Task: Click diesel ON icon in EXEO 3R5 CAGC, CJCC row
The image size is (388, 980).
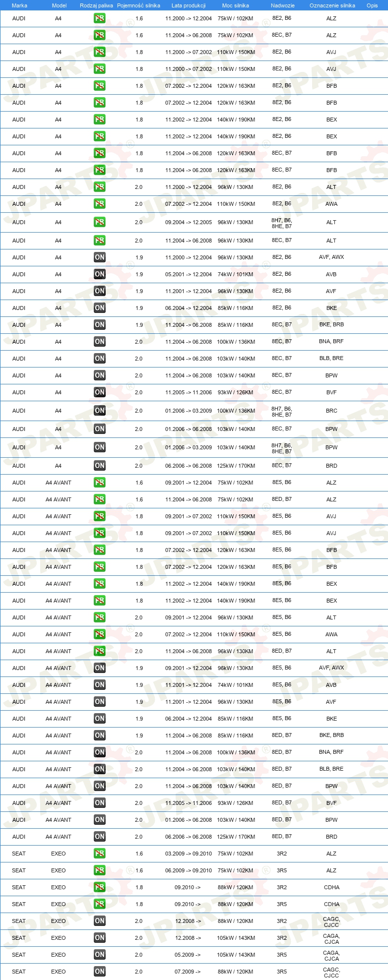Action: click(100, 972)
